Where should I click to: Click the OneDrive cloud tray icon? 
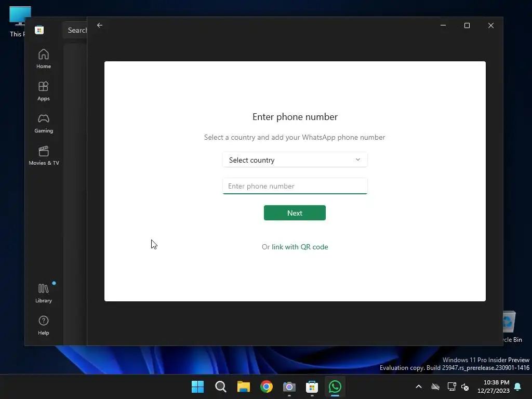point(435,387)
